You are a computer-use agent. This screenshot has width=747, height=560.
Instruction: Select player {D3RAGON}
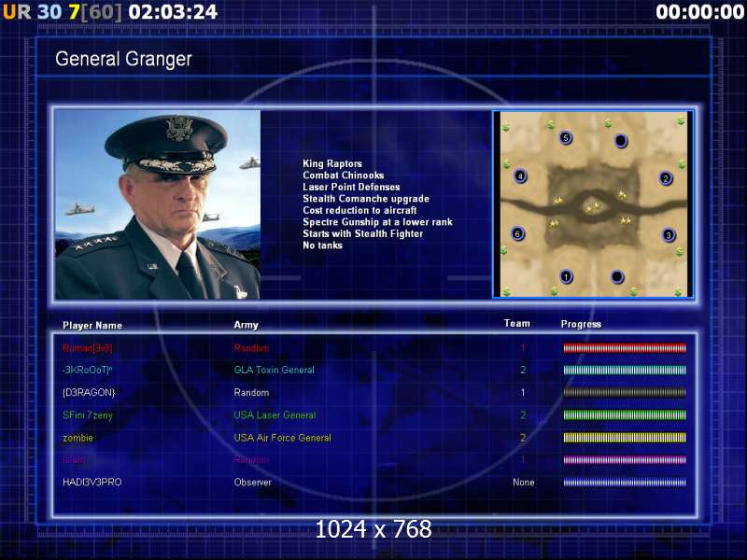pos(89,392)
